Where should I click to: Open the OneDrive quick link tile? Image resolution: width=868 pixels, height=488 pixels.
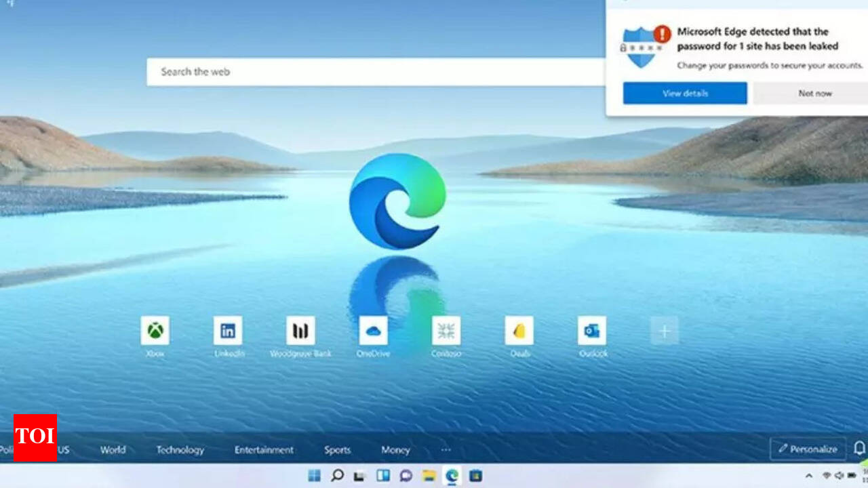pos(374,331)
